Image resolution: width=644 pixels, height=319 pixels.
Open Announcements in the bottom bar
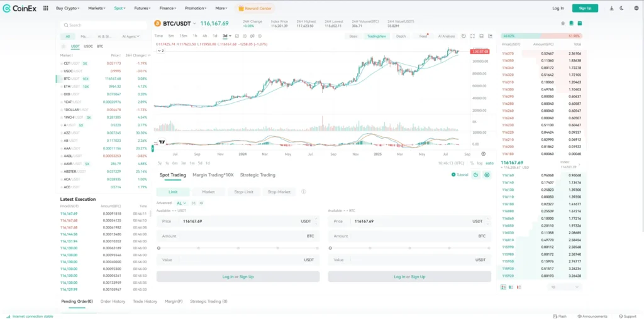592,316
